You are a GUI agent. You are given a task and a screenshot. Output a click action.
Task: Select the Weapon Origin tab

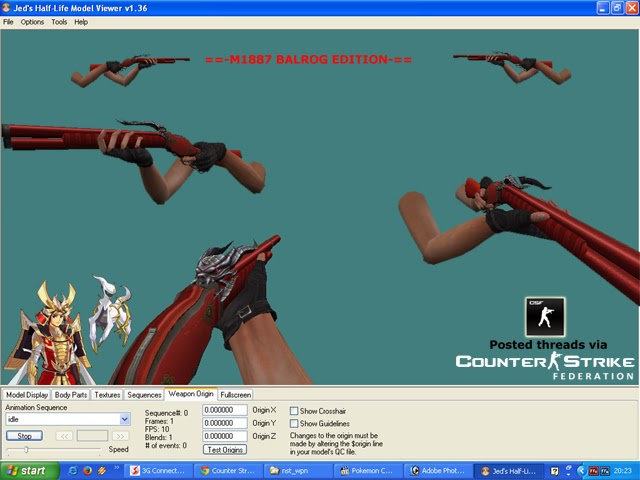(191, 394)
